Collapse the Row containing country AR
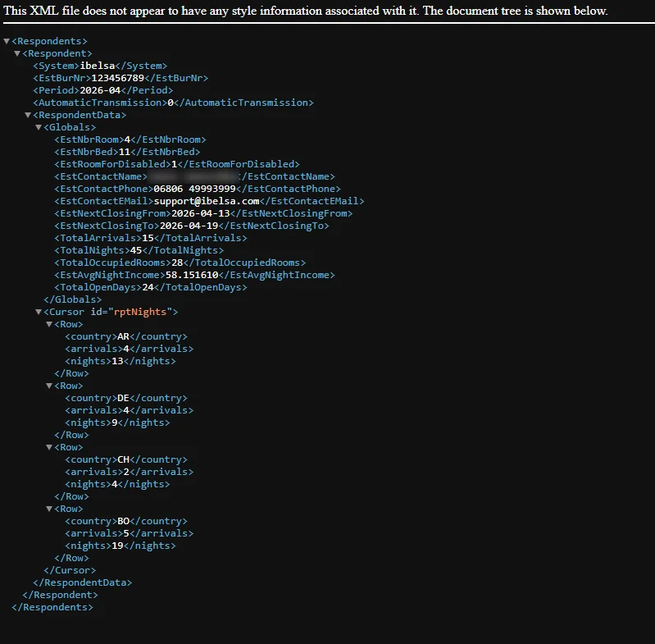 pyautogui.click(x=49, y=324)
